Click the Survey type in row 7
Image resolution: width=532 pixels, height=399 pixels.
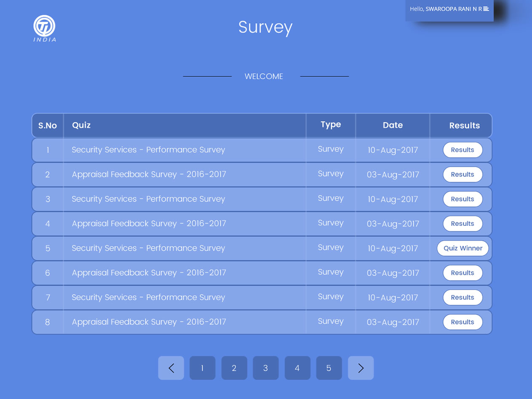331,297
